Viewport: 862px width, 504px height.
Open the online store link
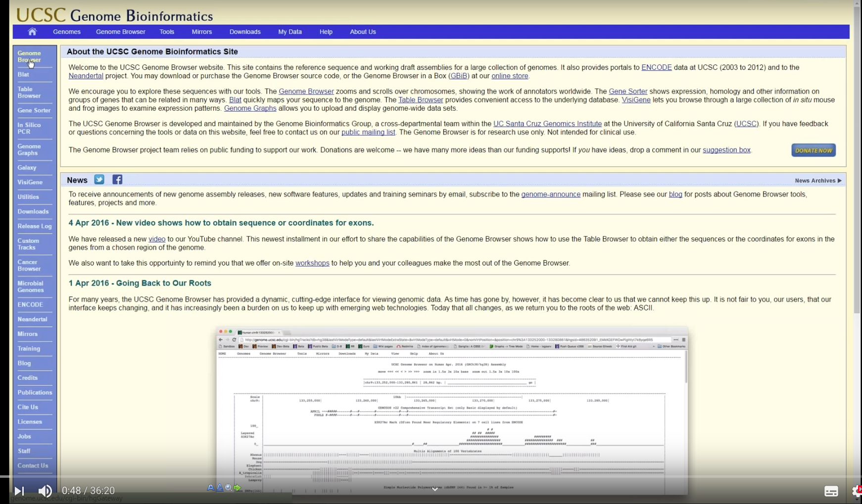510,76
